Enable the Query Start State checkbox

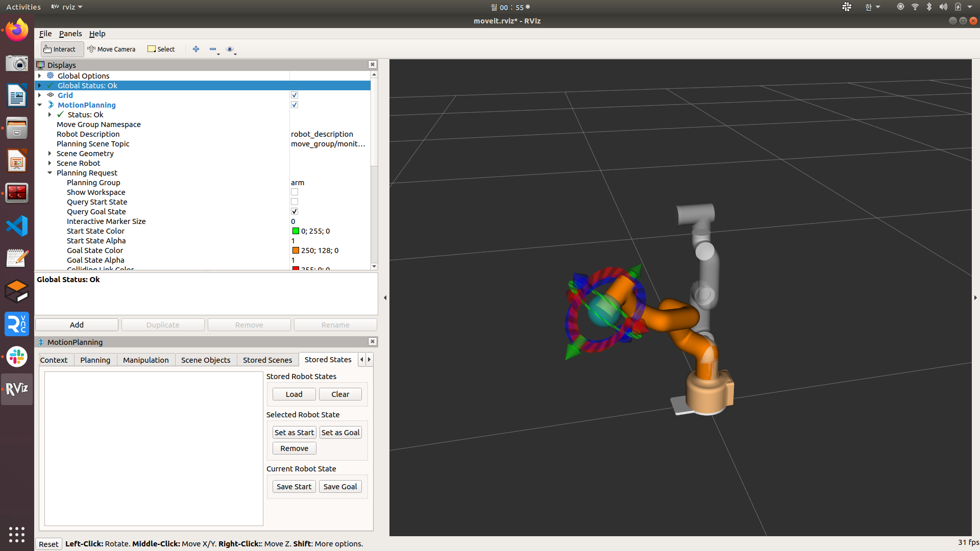[295, 202]
